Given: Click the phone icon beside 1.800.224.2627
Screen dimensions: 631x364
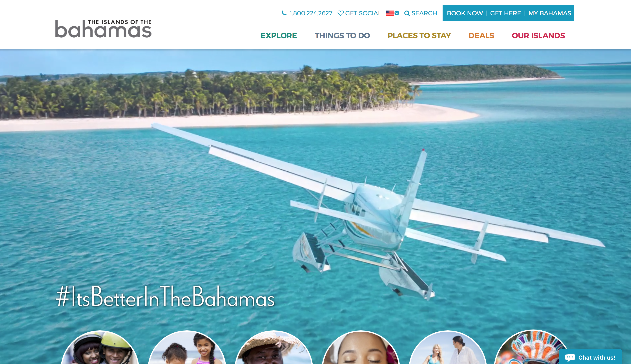Looking at the screenshot, I should tap(284, 13).
